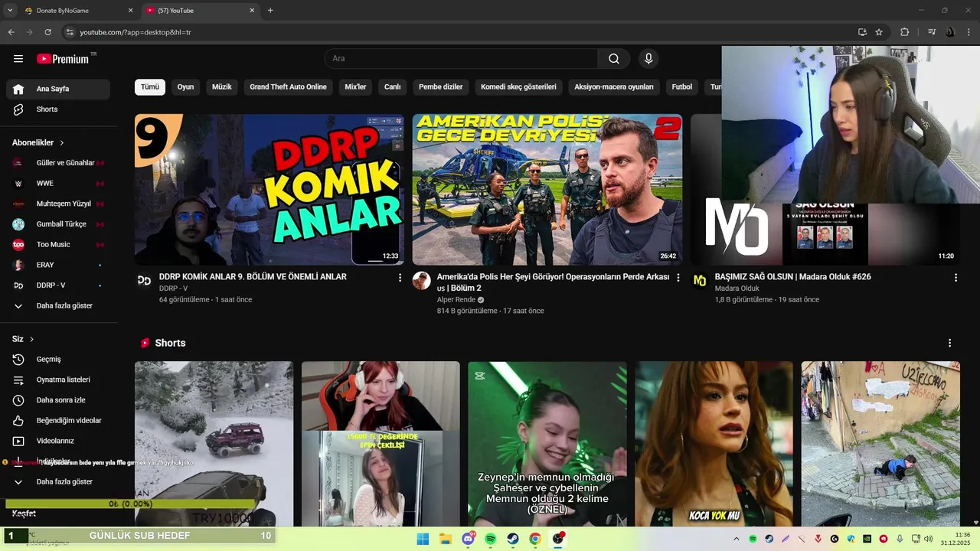Viewport: 980px width, 551px height.
Task: Switch to Donate ByNoGame tab
Action: coord(77,11)
